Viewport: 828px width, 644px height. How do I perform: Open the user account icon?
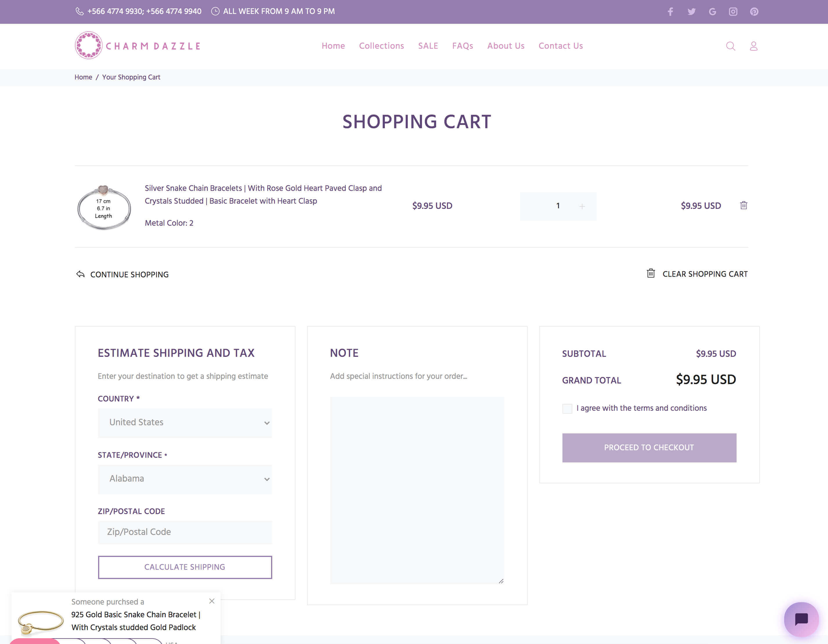pos(753,46)
